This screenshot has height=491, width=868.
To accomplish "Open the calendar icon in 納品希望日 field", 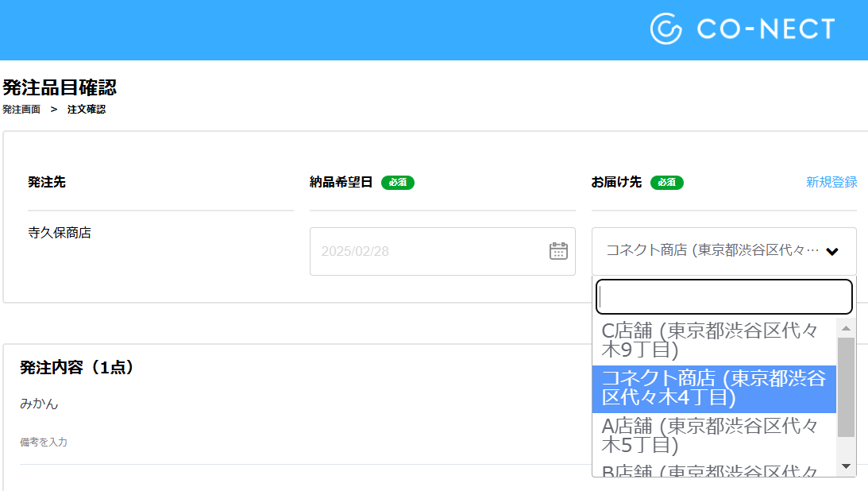I will (x=560, y=250).
